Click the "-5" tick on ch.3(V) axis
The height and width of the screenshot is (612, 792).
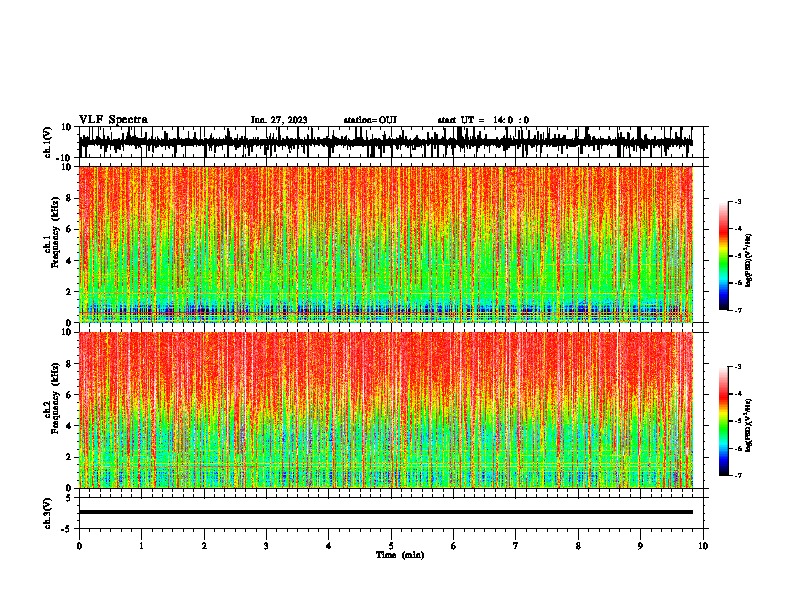click(x=67, y=529)
